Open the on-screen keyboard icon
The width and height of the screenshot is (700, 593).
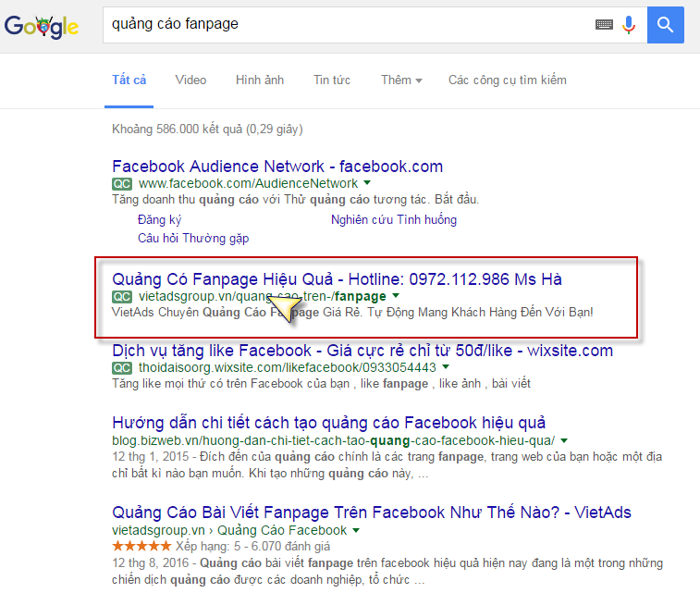coord(604,25)
